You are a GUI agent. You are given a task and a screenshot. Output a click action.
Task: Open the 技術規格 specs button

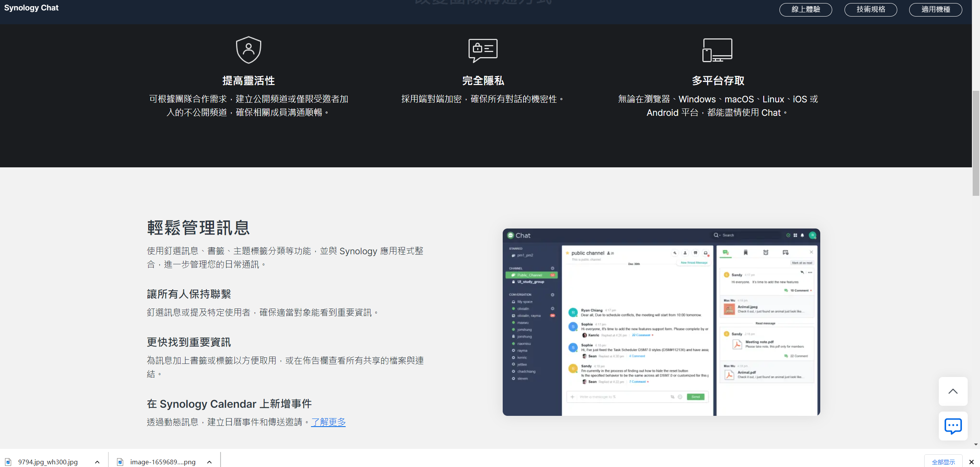coord(871,10)
